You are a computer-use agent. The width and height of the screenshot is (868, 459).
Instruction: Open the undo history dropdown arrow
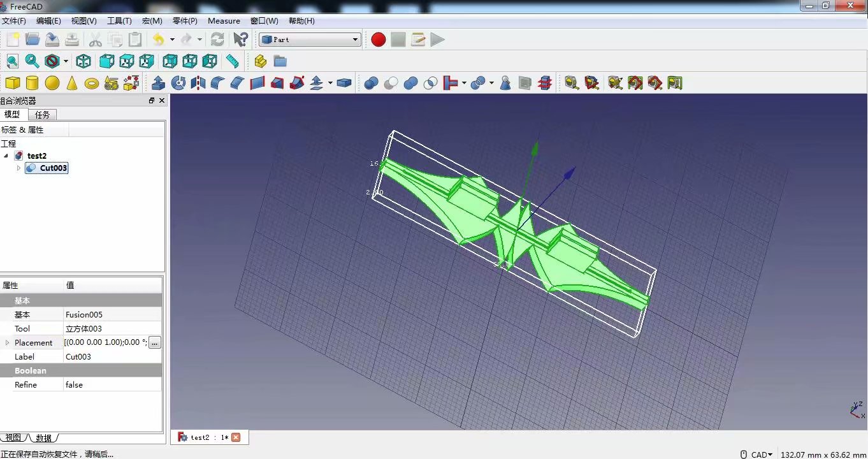tap(172, 40)
